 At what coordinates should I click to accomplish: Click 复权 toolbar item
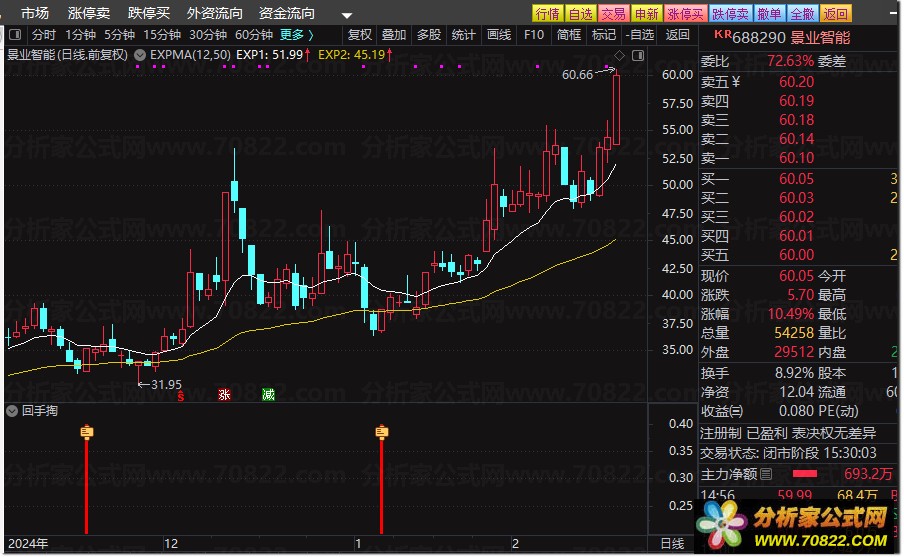360,35
